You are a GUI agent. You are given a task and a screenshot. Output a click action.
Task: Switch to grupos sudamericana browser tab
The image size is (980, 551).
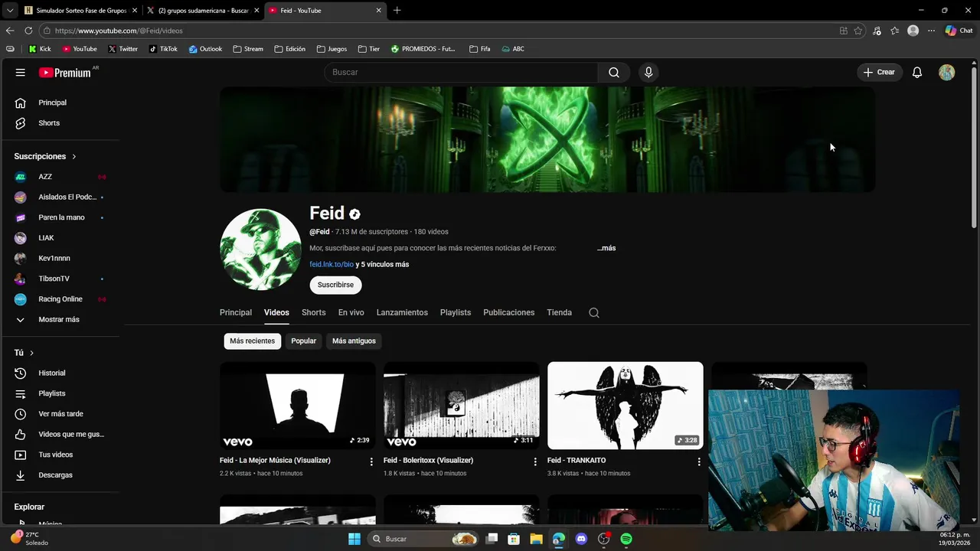(203, 11)
